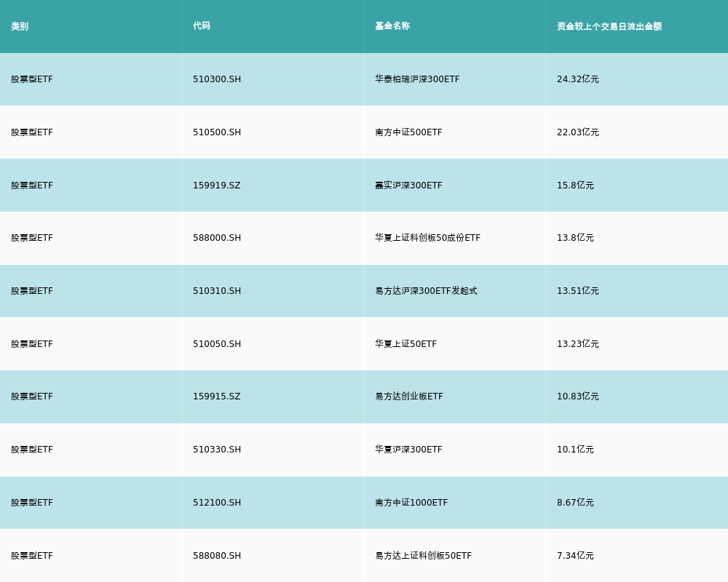728x582 pixels.
Task: Select code 510050.SH cell
Action: click(217, 344)
